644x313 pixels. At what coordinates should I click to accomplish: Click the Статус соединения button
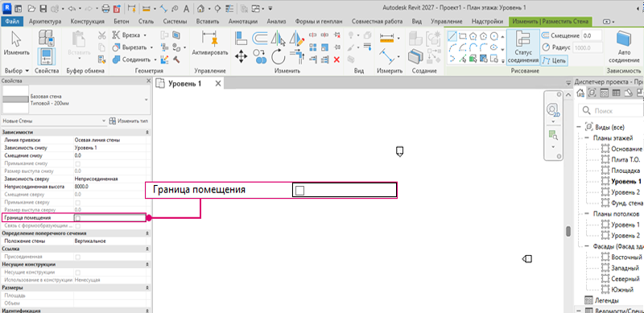coord(522,47)
